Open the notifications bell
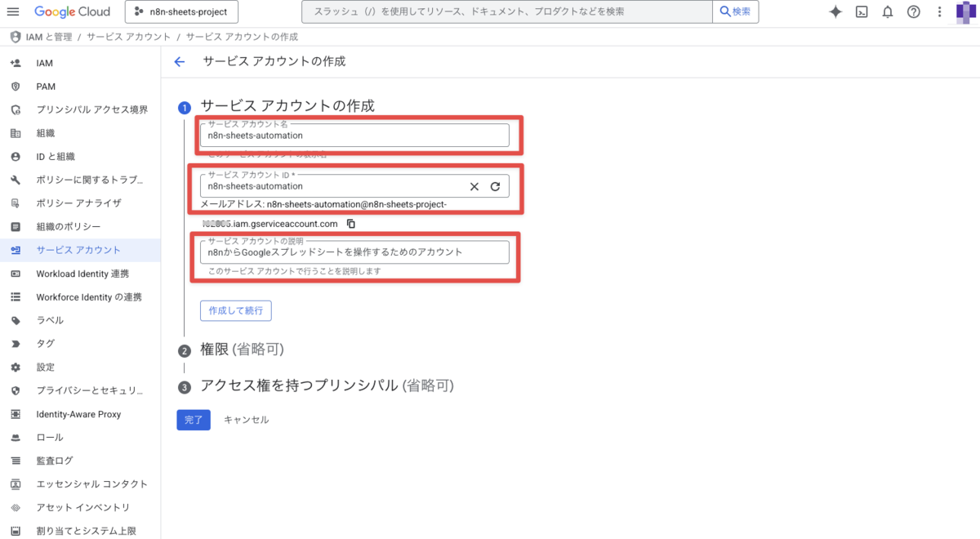This screenshot has height=539, width=980. click(x=888, y=11)
